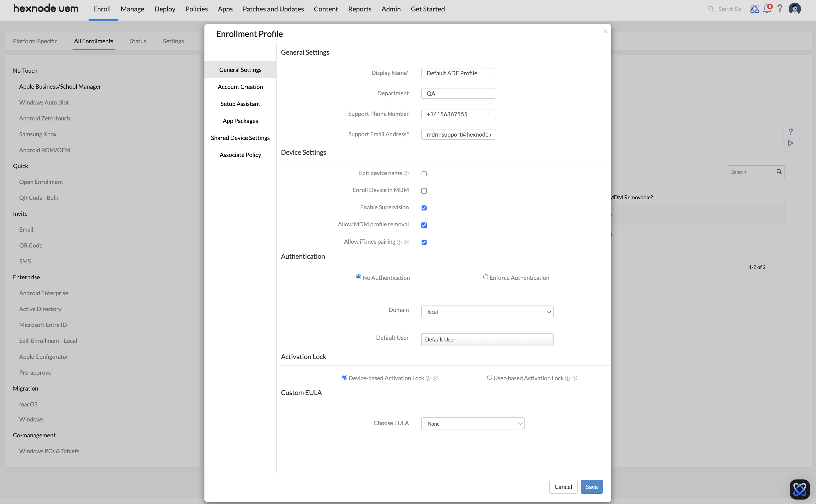Click the Default User field
The width and height of the screenshot is (816, 504).
[487, 339]
